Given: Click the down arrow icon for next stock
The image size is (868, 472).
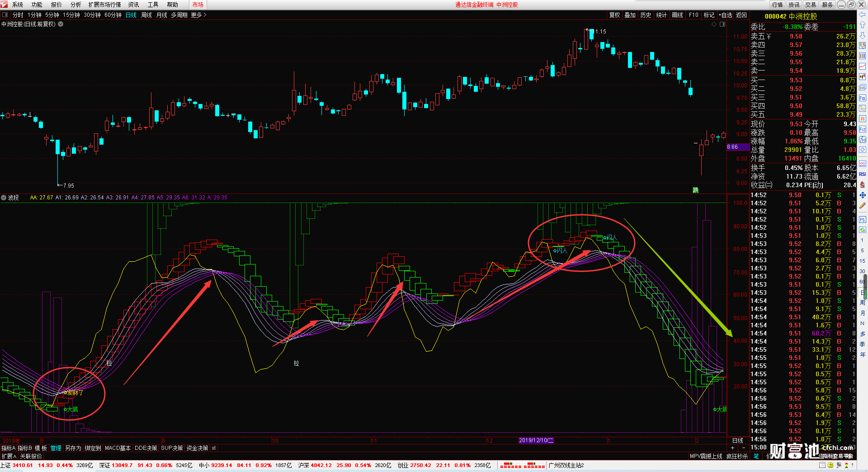Looking at the screenshot, I should [x=863, y=35].
